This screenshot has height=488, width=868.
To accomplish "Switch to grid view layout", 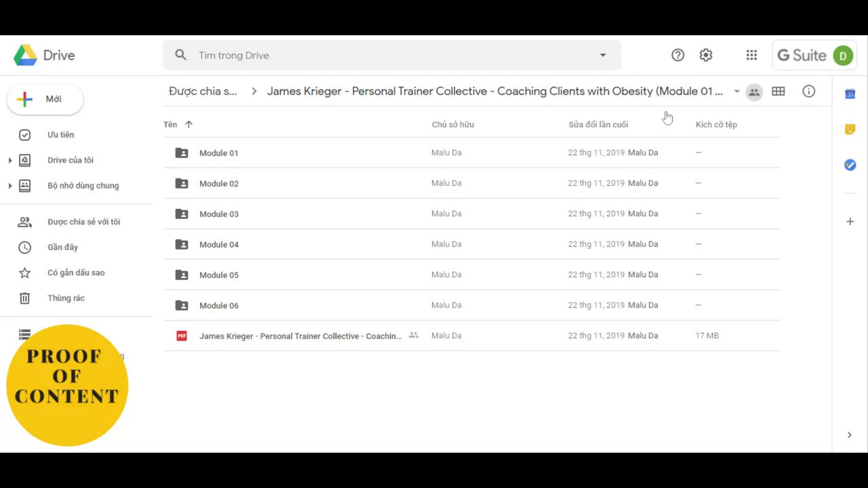I will pos(778,91).
